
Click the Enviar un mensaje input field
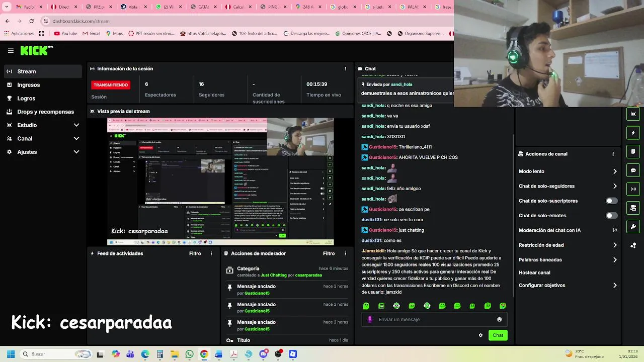434,319
